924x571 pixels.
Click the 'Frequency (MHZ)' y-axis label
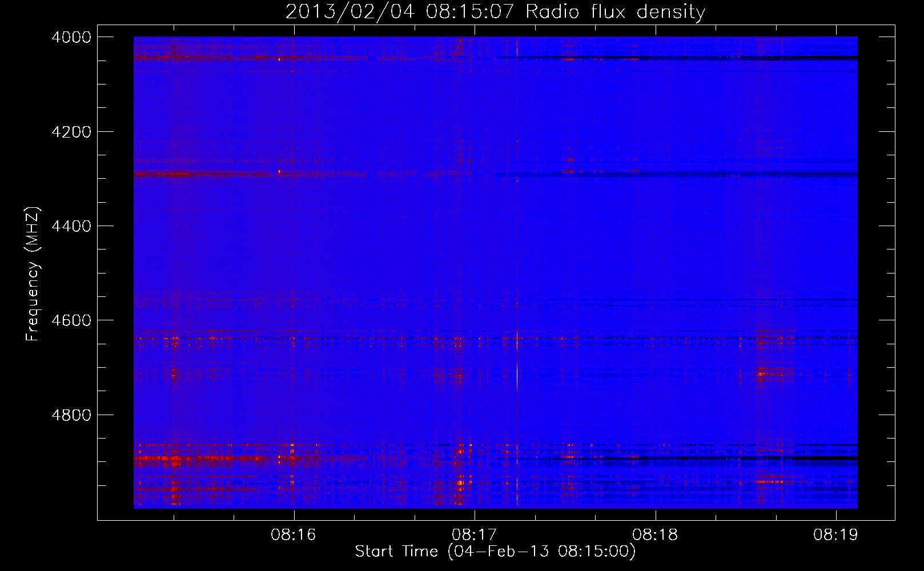[33, 274]
